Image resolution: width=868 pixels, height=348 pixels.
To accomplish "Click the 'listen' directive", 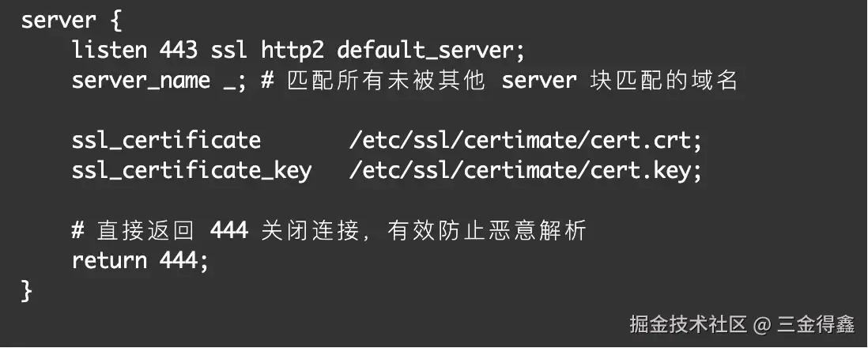I will [x=109, y=51].
